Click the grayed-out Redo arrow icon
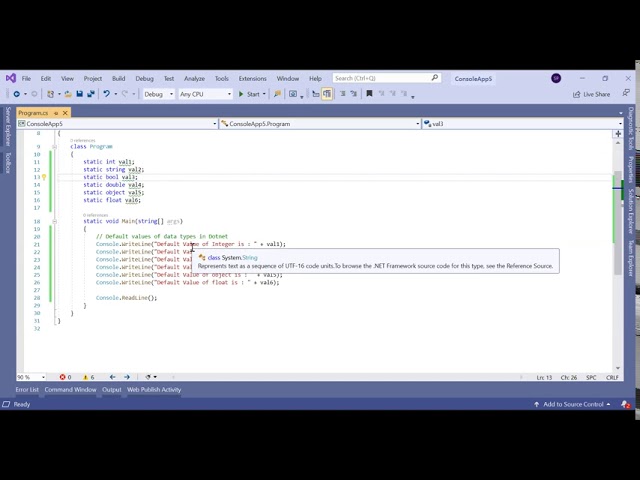 click(125, 94)
